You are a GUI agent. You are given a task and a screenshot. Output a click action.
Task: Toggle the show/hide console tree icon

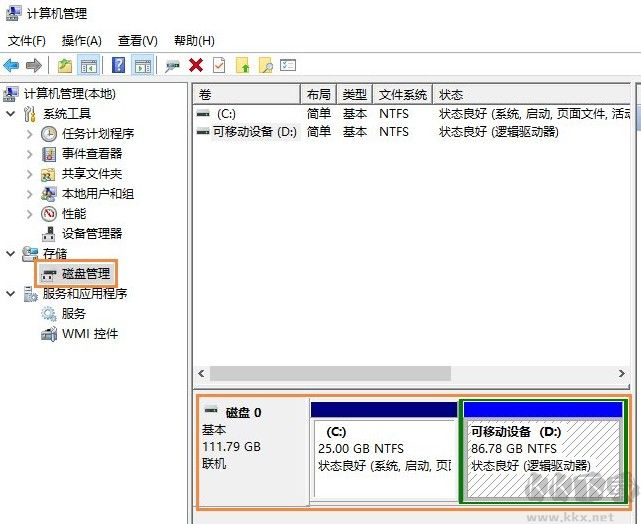point(89,65)
